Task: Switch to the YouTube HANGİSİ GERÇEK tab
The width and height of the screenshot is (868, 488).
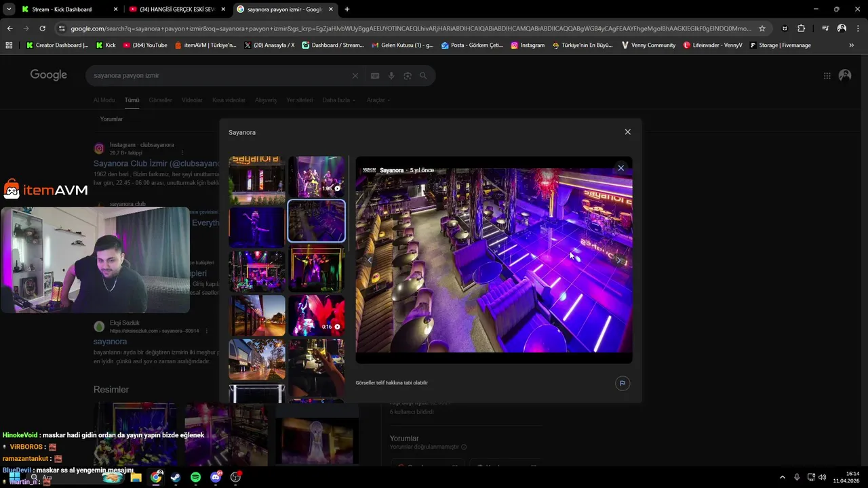Action: click(176, 9)
